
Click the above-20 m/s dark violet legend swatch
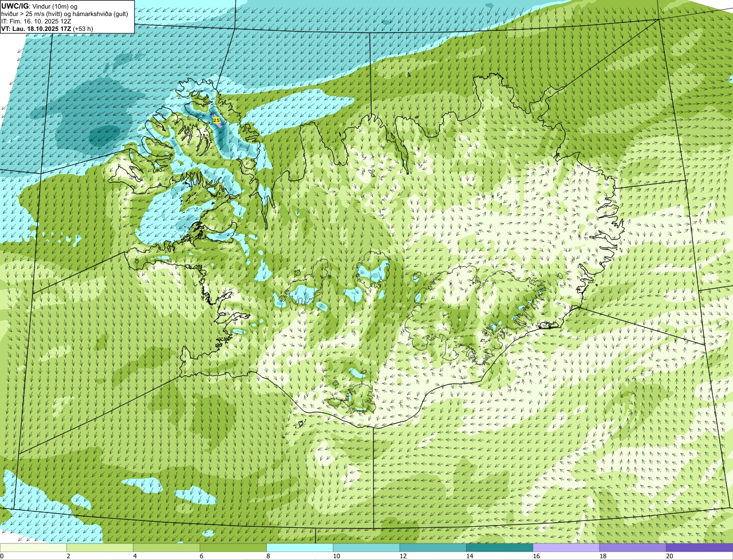click(700, 547)
